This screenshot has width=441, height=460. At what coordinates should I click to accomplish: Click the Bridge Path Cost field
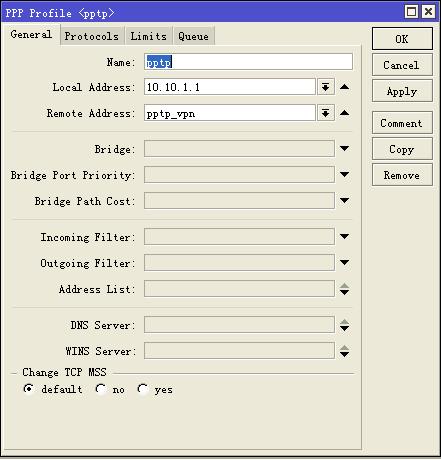[239, 200]
